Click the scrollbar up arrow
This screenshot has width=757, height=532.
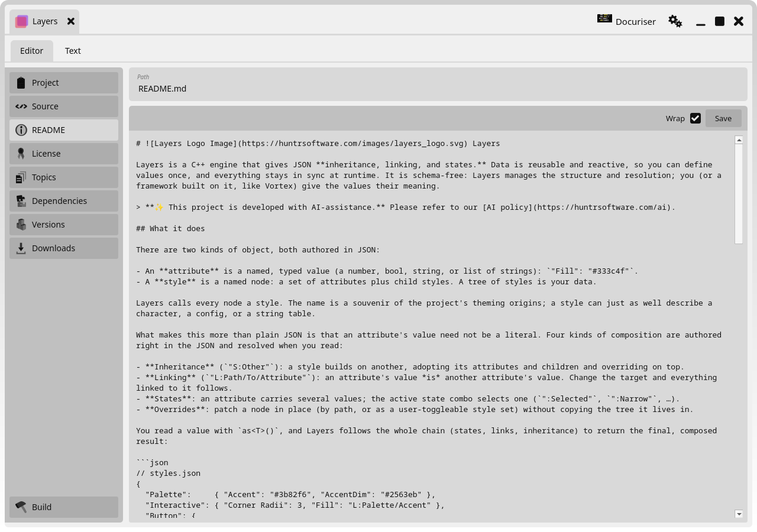pos(739,140)
